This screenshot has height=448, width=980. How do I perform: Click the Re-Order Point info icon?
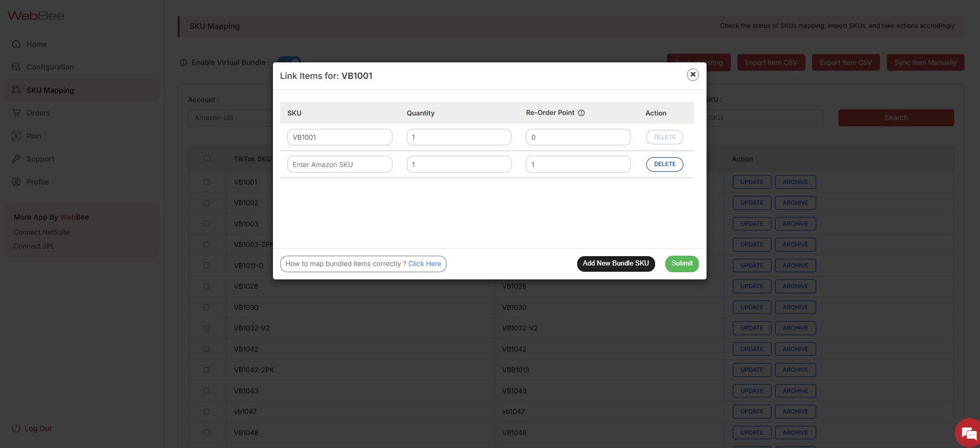(581, 113)
